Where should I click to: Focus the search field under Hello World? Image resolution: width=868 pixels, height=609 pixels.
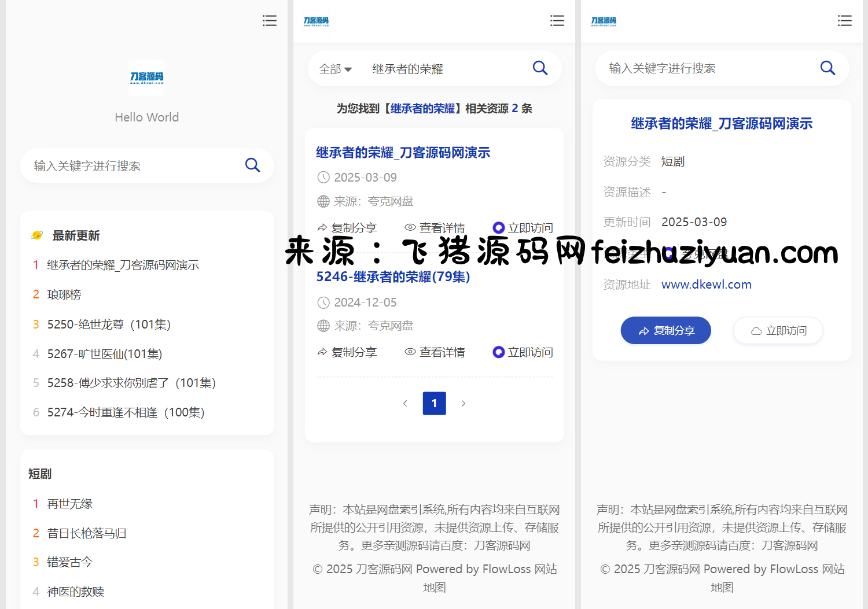[x=133, y=166]
